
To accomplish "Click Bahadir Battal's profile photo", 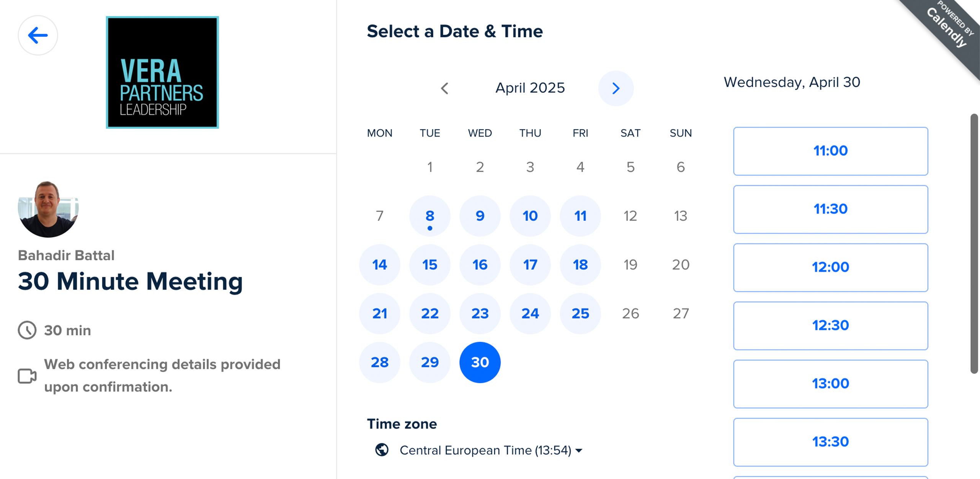I will point(48,209).
